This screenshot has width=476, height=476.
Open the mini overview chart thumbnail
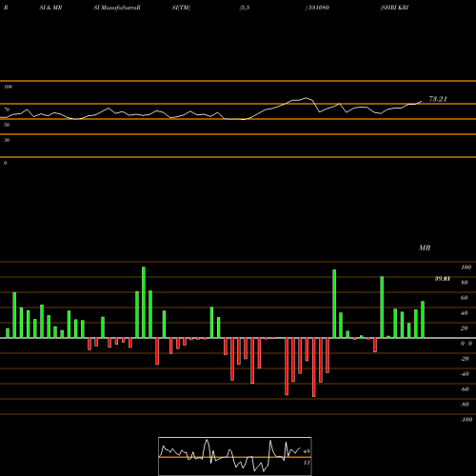coord(235,456)
